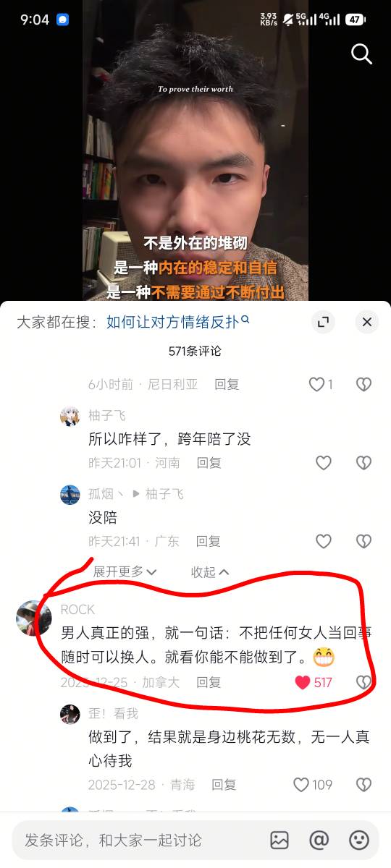Close the comments panel

[367, 322]
